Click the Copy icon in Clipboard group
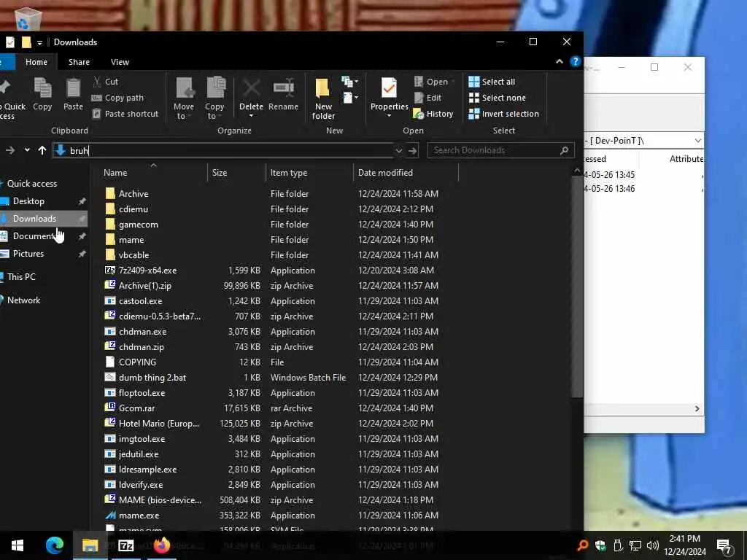 pyautogui.click(x=42, y=94)
